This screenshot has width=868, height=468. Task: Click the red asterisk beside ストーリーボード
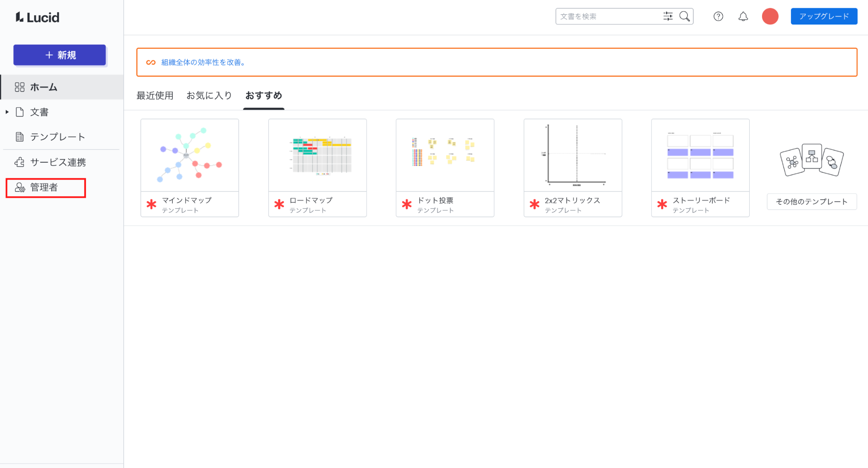pos(662,205)
